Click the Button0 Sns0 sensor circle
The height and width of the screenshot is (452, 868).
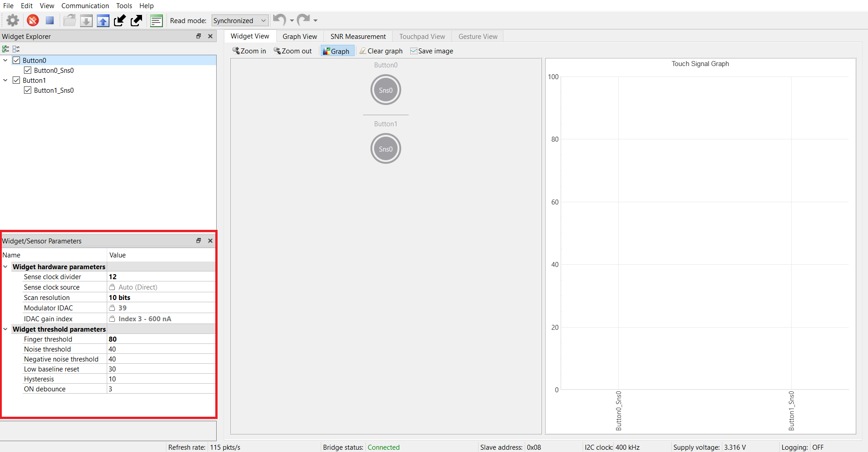coord(386,90)
